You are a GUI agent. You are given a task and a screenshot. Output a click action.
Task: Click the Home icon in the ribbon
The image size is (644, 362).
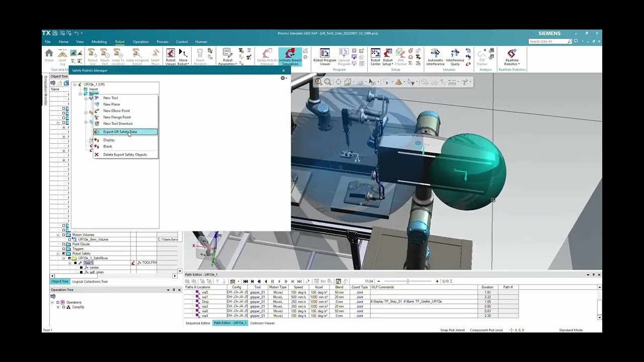(x=49, y=56)
